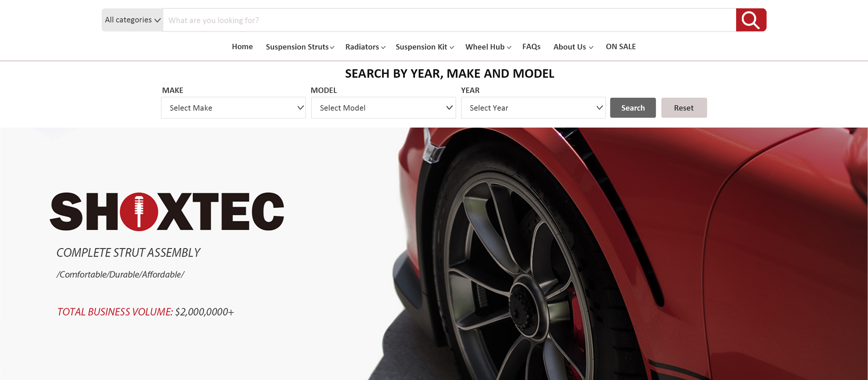Open the FAQs page
Screen dimensions: 868x380
(x=531, y=47)
